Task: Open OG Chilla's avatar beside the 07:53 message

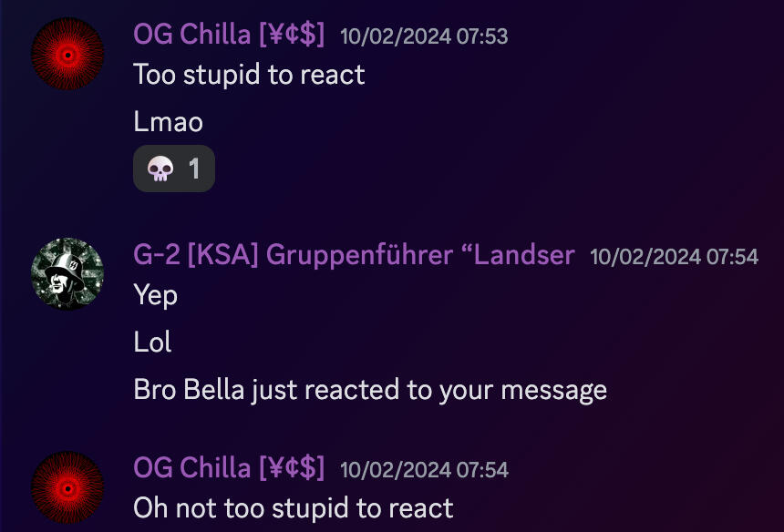Action: [67, 54]
